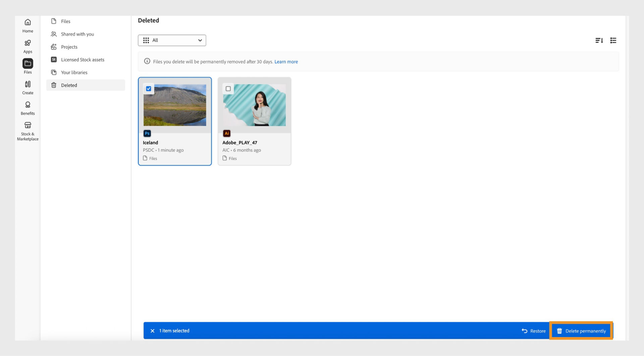Open Stock & Marketplace

click(28, 129)
